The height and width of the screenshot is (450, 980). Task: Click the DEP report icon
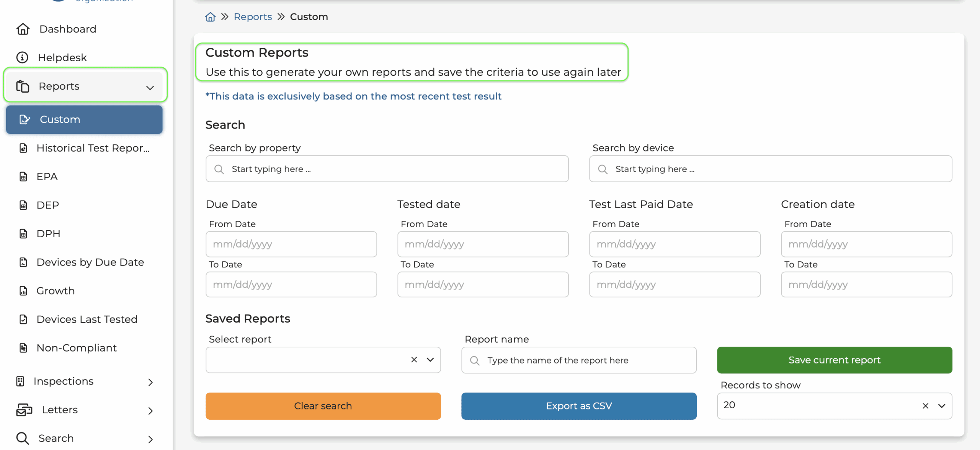point(23,205)
